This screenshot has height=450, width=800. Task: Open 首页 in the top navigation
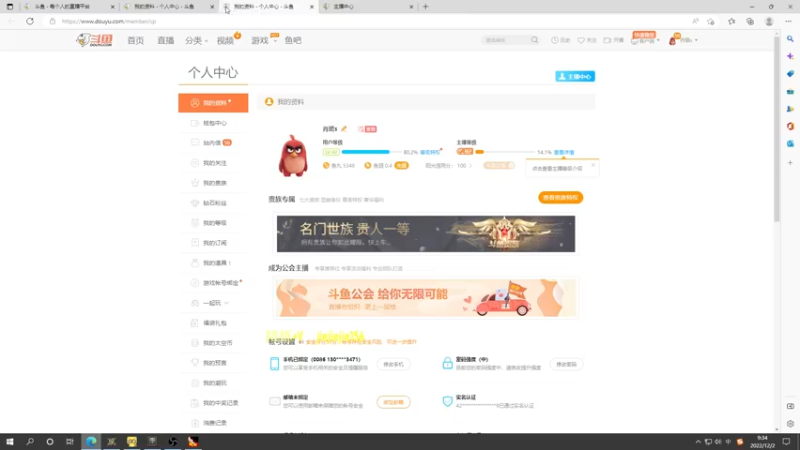click(135, 40)
